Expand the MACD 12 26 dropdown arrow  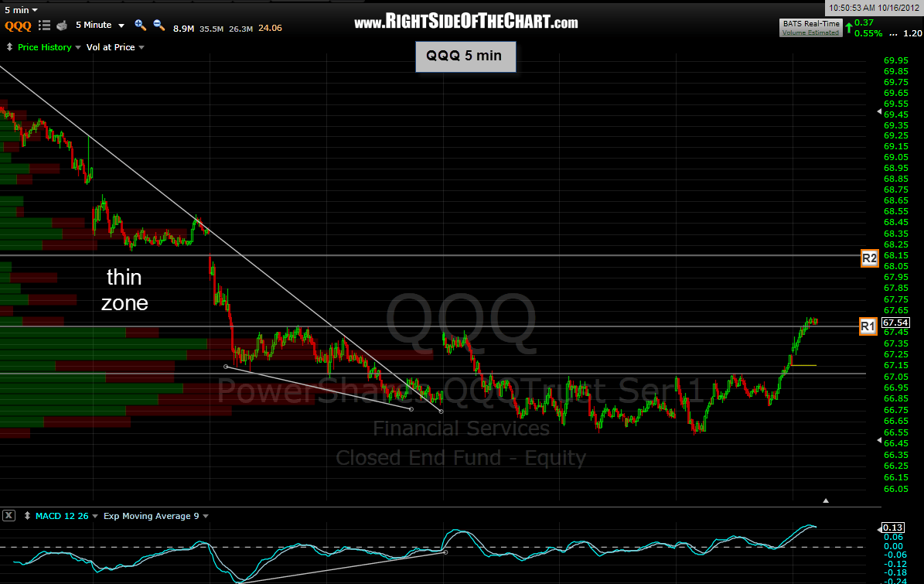click(x=95, y=516)
